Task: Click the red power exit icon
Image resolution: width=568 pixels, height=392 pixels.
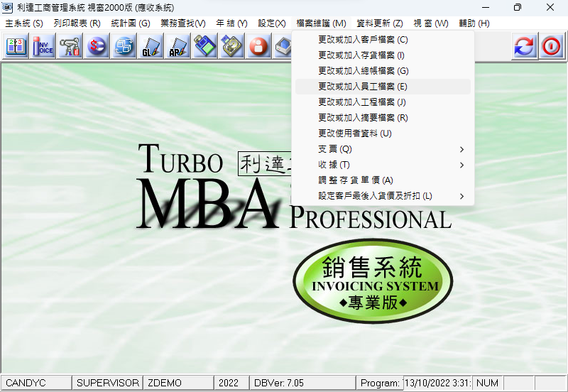Action: 552,46
